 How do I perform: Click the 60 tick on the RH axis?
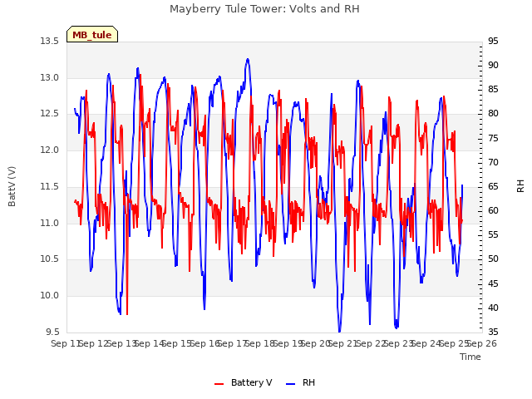click(x=493, y=210)
